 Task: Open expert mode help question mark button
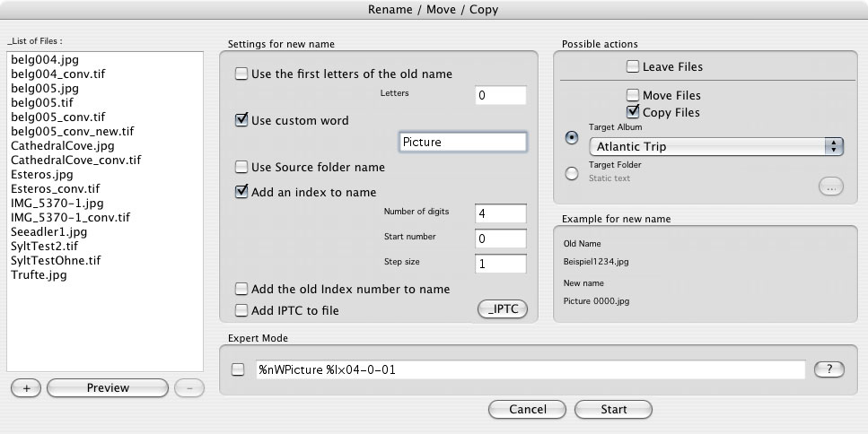point(829,369)
